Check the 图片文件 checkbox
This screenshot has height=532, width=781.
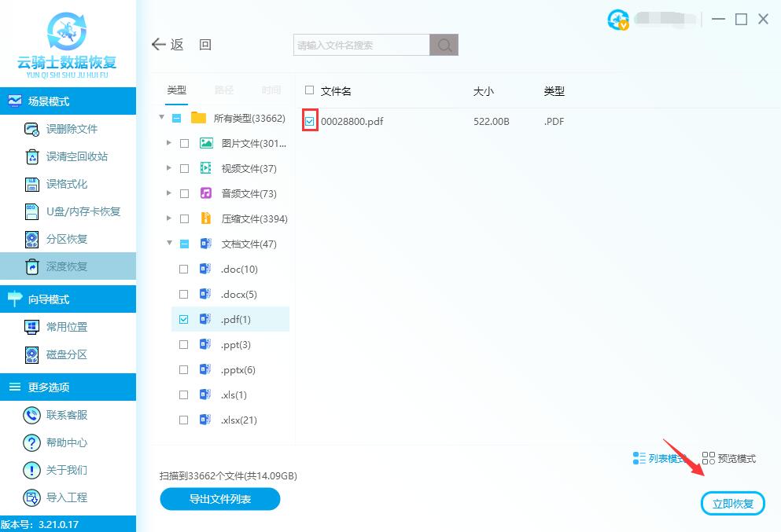(184, 143)
